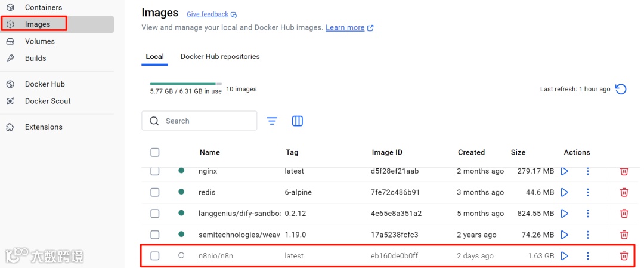The image size is (644, 268).
Task: Click image ID eb160de0b0ff
Action: (394, 256)
